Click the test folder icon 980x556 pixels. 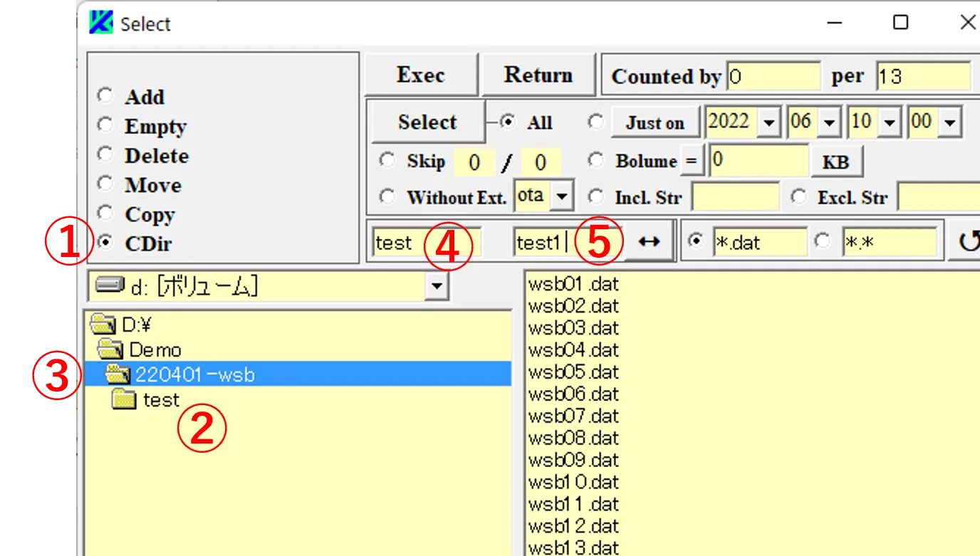[125, 400]
